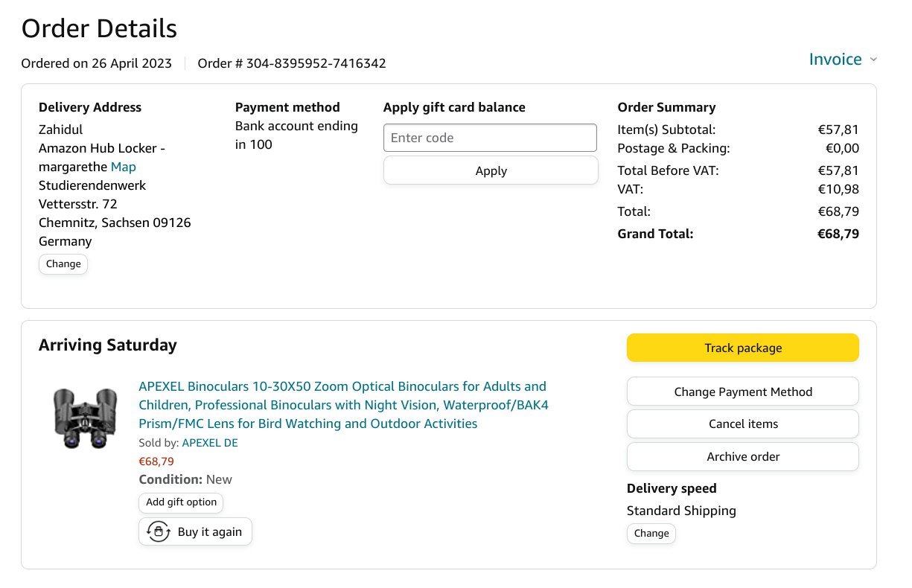Click the Arriving Saturday heading
This screenshot has width=912, height=588.
(x=108, y=345)
